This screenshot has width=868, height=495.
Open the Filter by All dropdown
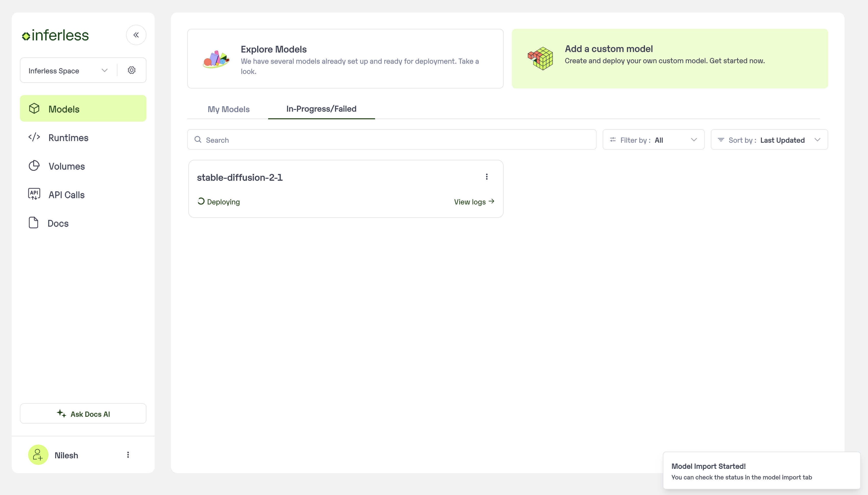(x=653, y=140)
